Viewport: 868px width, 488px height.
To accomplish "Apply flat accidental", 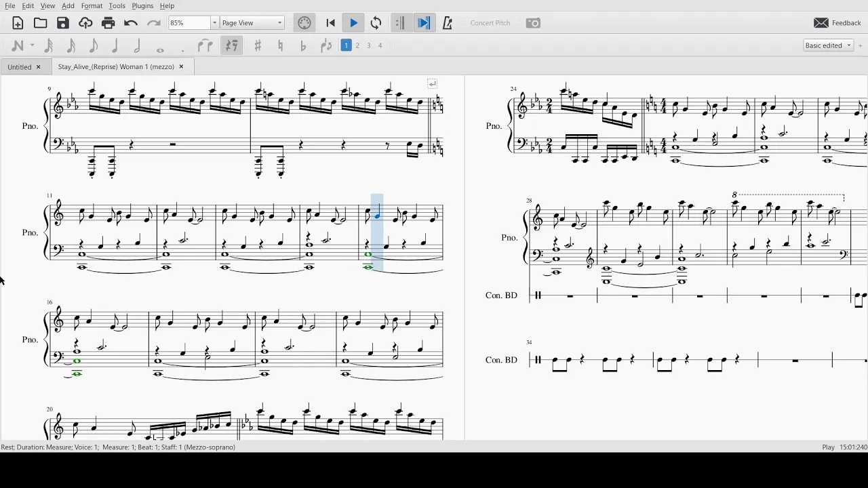I will pos(303,45).
